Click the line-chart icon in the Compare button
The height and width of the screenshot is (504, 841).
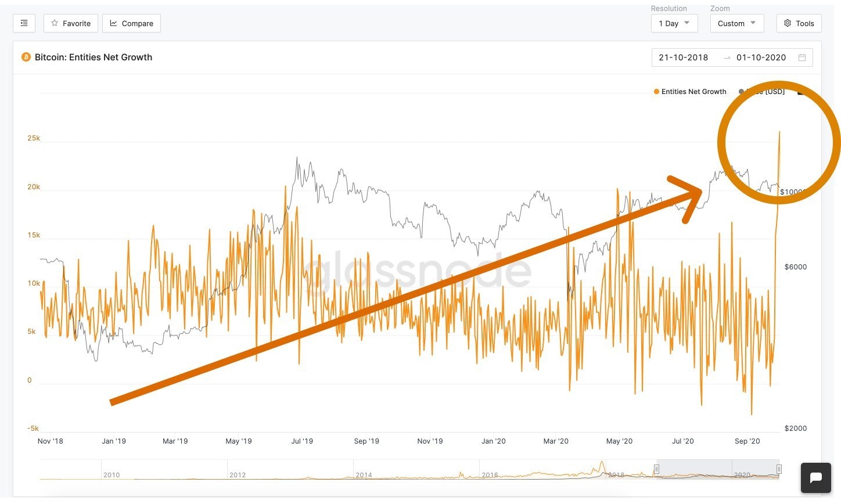click(113, 23)
